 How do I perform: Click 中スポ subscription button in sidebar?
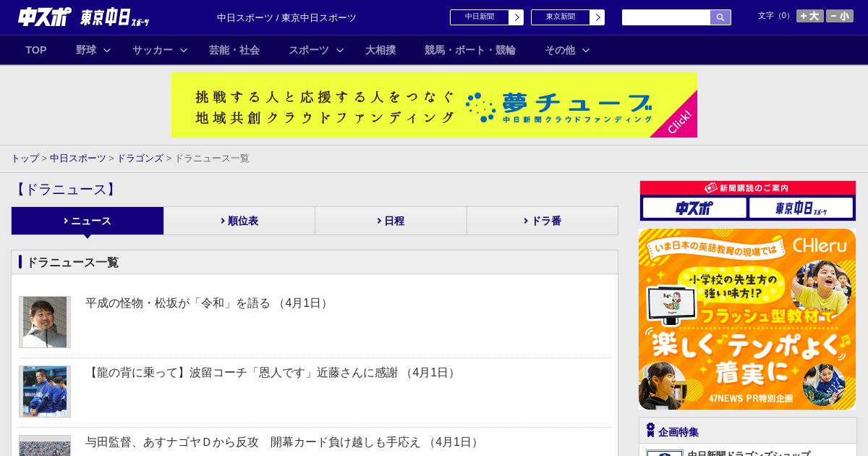(694, 208)
